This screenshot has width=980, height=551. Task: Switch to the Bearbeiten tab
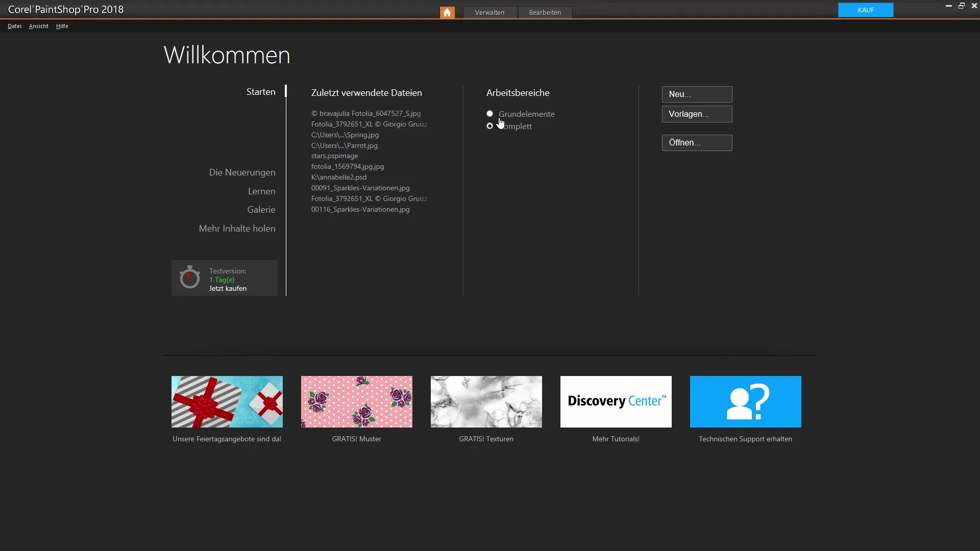tap(545, 12)
